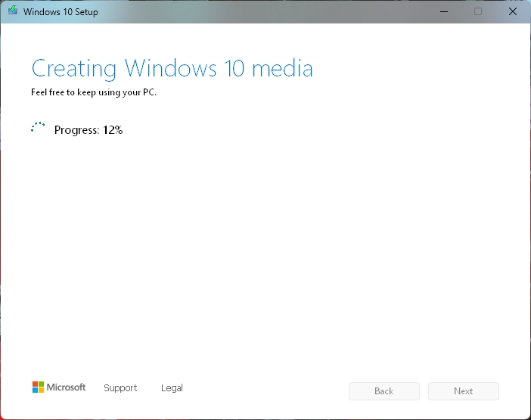Open the Legal link
Image resolution: width=531 pixels, height=420 pixels.
point(172,387)
